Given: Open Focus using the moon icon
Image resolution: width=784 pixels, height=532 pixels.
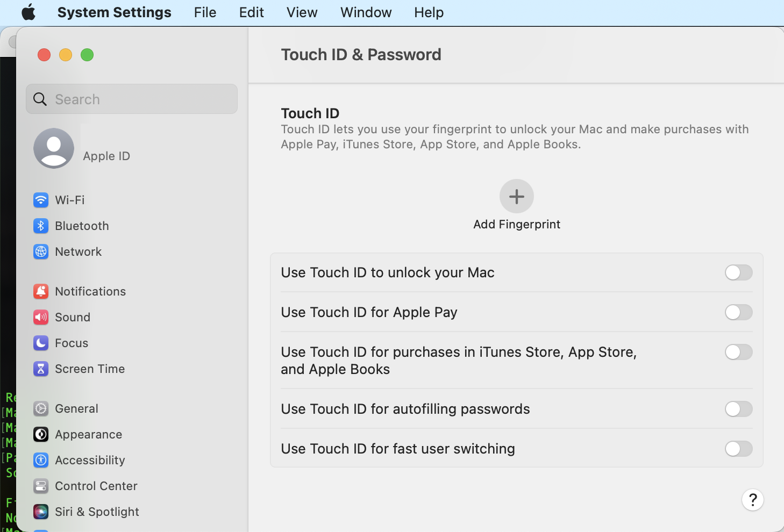Looking at the screenshot, I should (x=41, y=343).
